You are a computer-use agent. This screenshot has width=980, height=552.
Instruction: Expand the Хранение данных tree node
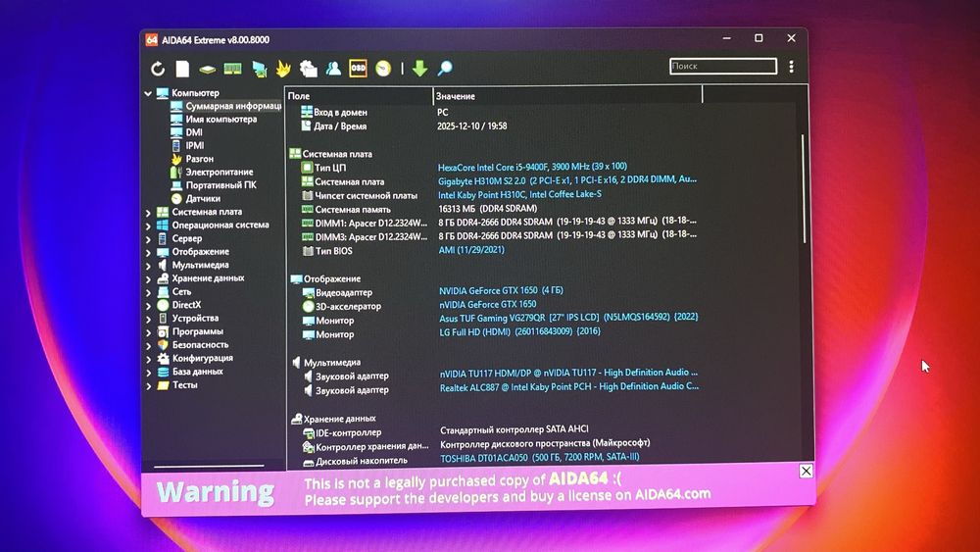pos(148,279)
